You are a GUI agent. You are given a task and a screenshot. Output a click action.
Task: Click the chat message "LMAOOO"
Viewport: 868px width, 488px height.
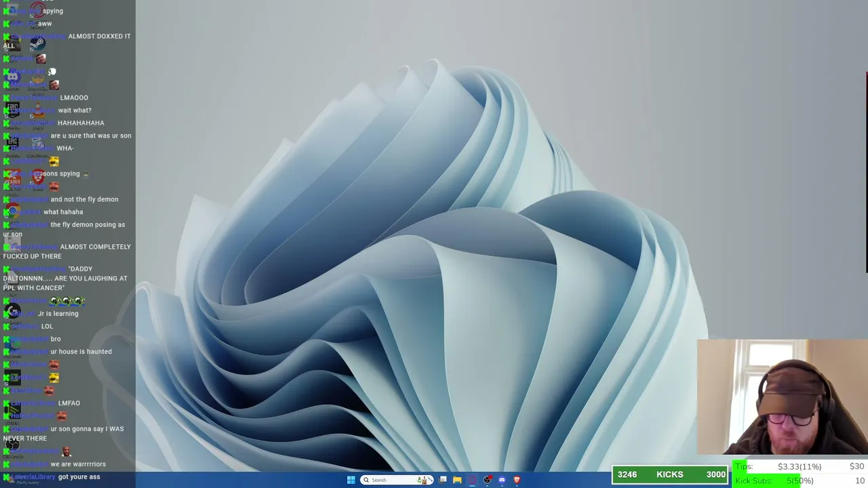(74, 98)
